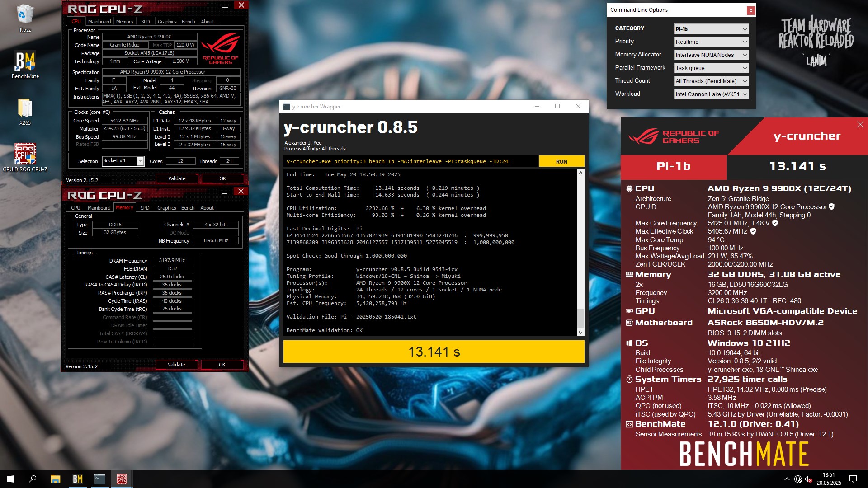Switch to BenchMate in the taskbar

pos(78,479)
